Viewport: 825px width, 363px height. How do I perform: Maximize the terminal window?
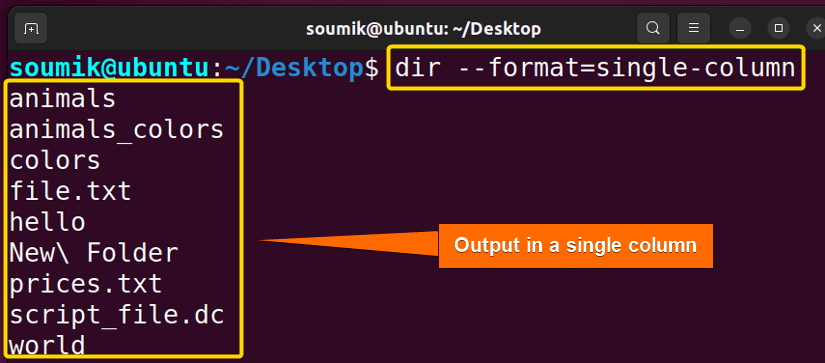[x=779, y=28]
